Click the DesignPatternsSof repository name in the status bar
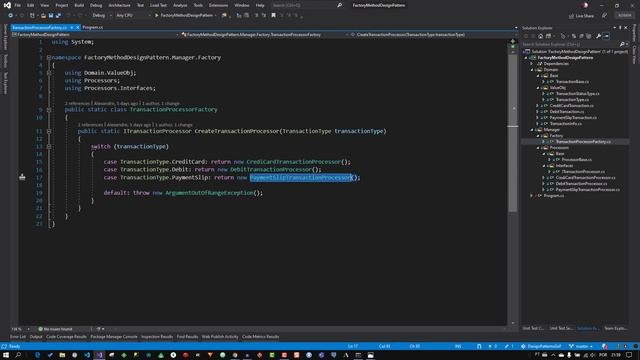Screen dimensions: 640x360 541,347
